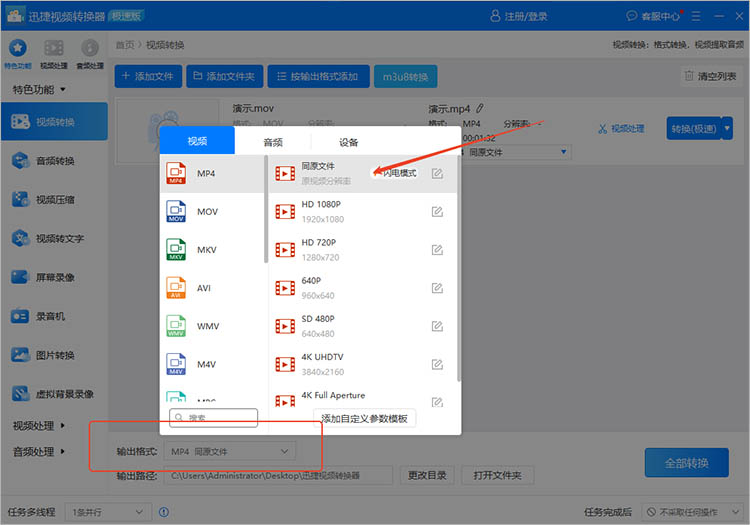This screenshot has width=750, height=525.
Task: Click the 转换(极速) button
Action: 694,128
